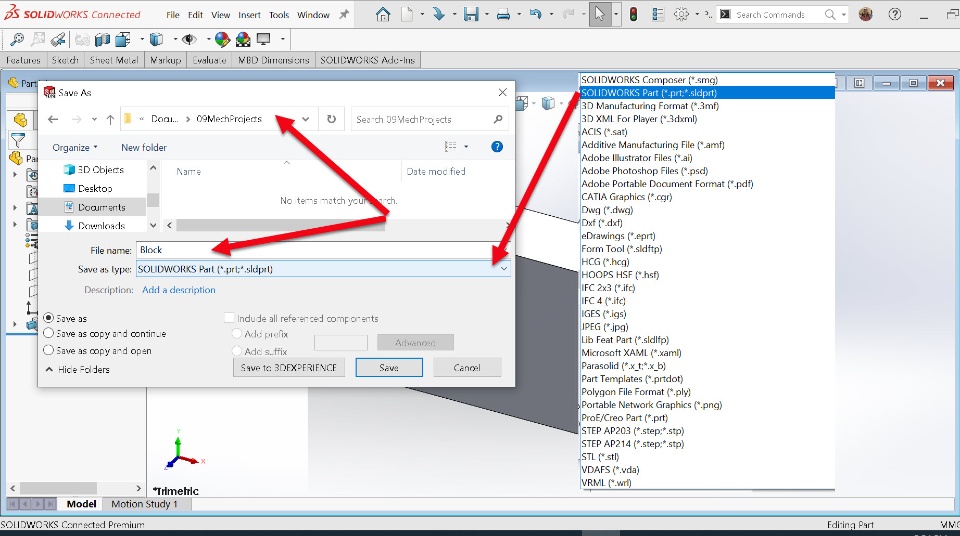Click the user profile avatar
Screen dimensions: 960x536
click(865, 14)
